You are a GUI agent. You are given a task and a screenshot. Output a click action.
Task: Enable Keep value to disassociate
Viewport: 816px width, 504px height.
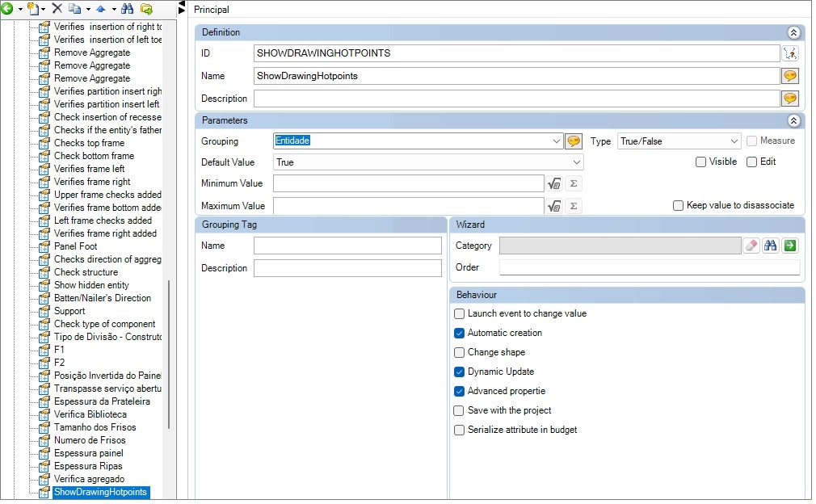[x=678, y=205]
